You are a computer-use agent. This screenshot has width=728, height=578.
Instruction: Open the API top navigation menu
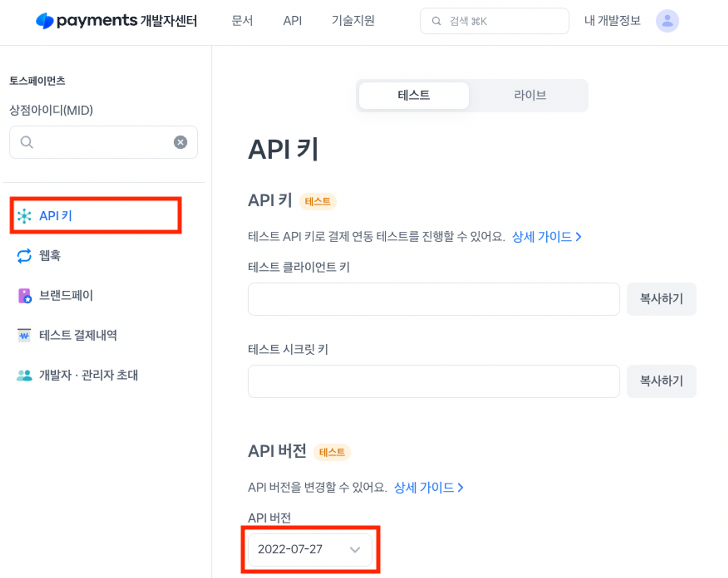point(292,21)
